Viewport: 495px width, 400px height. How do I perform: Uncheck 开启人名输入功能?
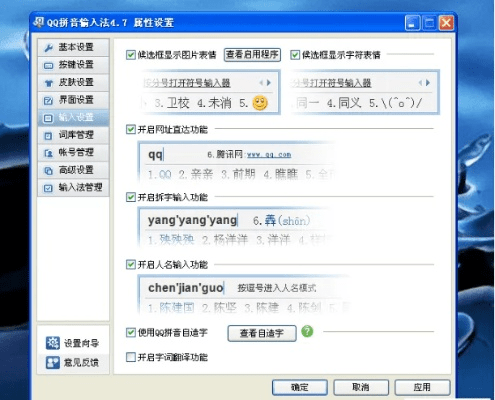tap(131, 265)
